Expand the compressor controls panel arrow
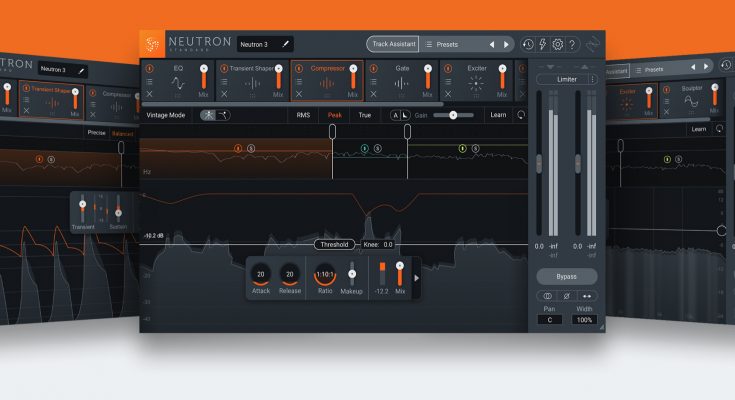Viewport: 735px width, 400px height. pyautogui.click(x=416, y=279)
